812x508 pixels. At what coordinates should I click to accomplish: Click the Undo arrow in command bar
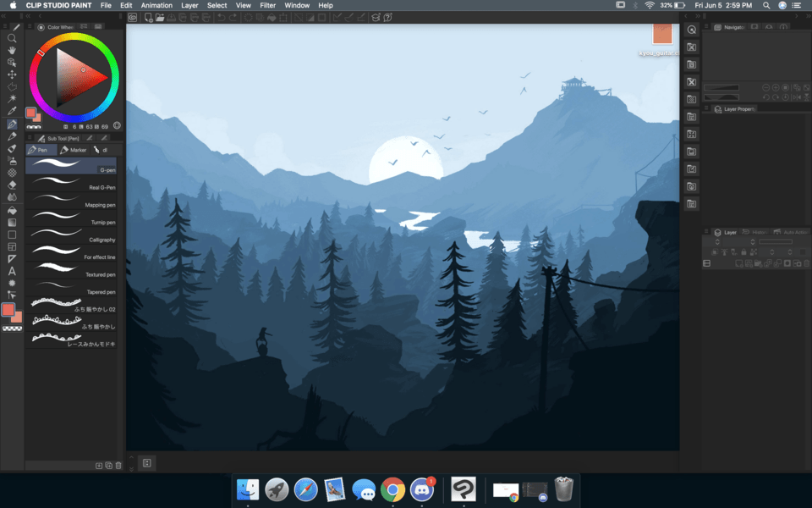(x=222, y=17)
